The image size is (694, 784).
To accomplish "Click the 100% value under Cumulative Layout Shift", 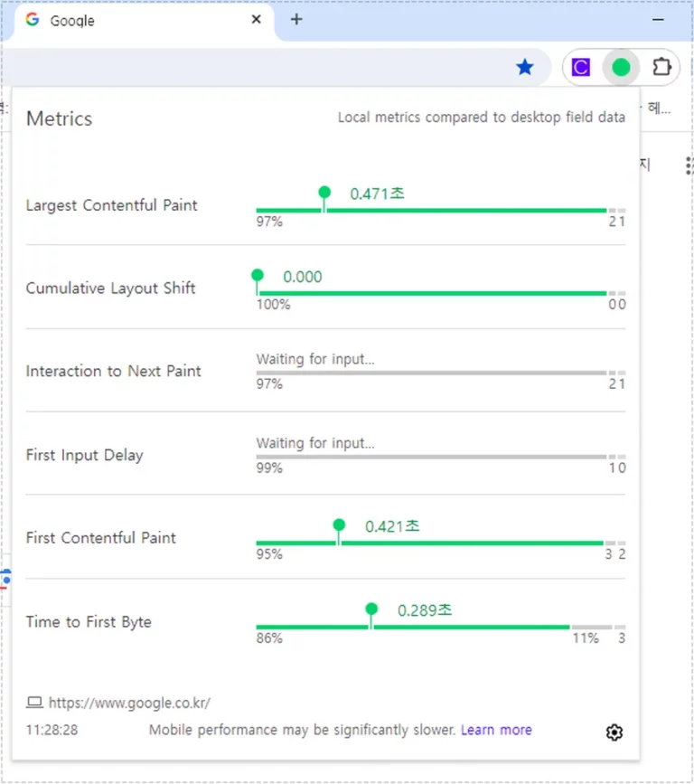I will click(273, 305).
